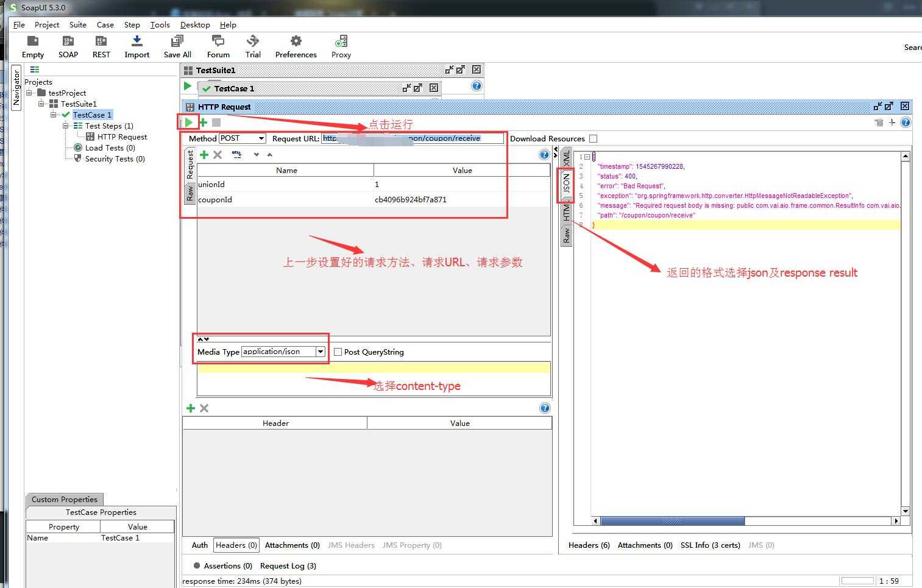Open help icon in HTTP Request title bar

(x=906, y=122)
